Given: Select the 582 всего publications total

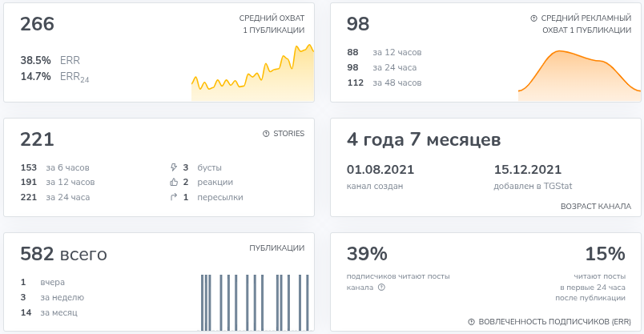Looking at the screenshot, I should click(x=63, y=255).
